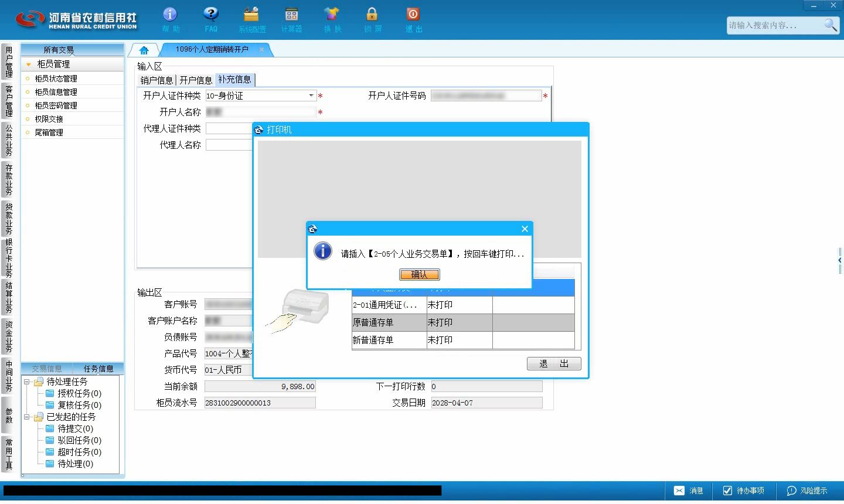The width and height of the screenshot is (844, 504).
Task: Click the 授权任务 folder icon
Action: click(50, 393)
